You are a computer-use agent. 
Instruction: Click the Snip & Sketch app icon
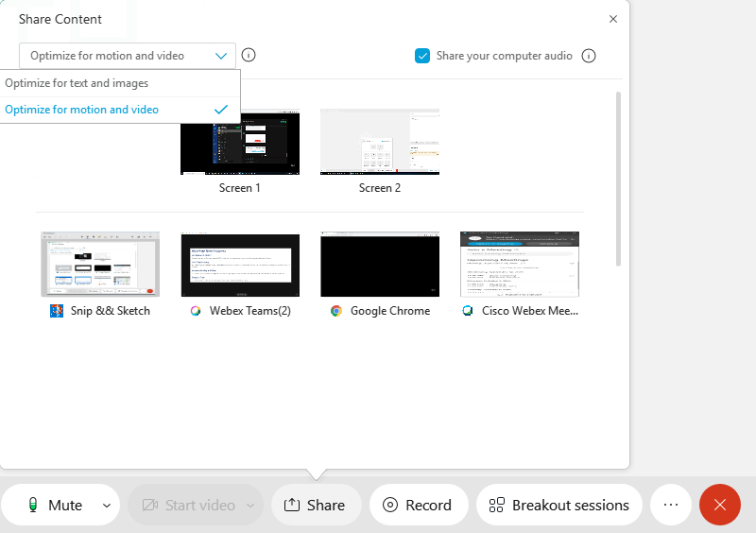pos(57,311)
